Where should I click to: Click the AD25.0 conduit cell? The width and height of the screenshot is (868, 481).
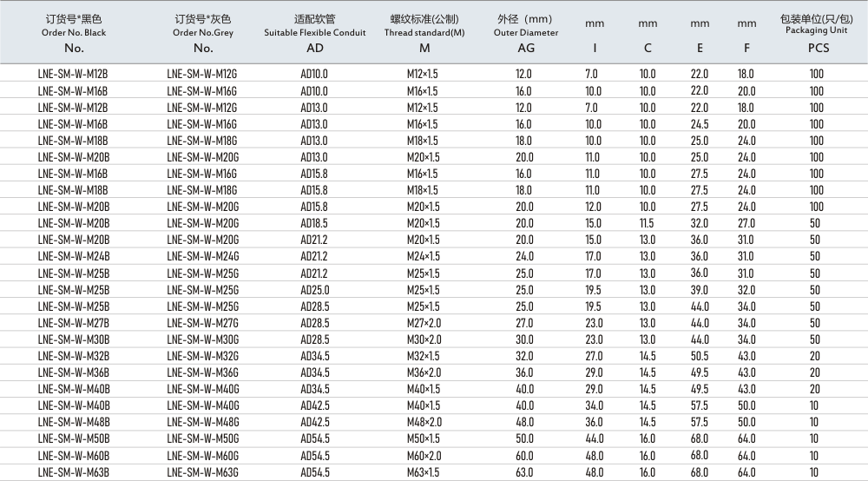tap(314, 290)
